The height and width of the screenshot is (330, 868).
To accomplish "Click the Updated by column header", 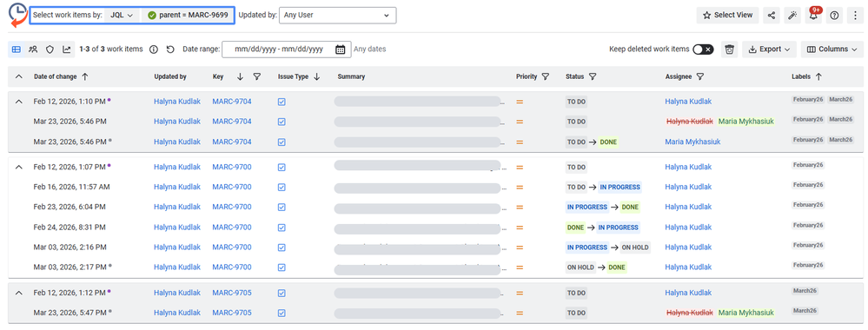I will pos(170,77).
